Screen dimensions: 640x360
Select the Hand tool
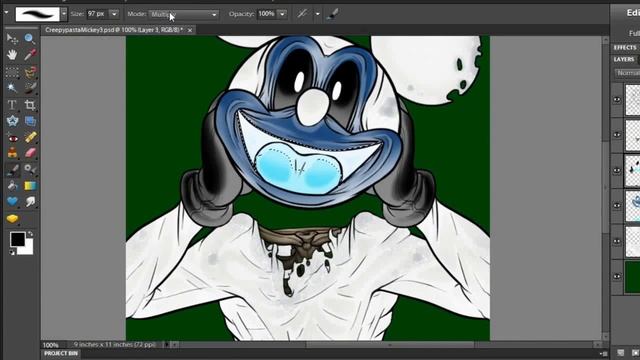12,54
